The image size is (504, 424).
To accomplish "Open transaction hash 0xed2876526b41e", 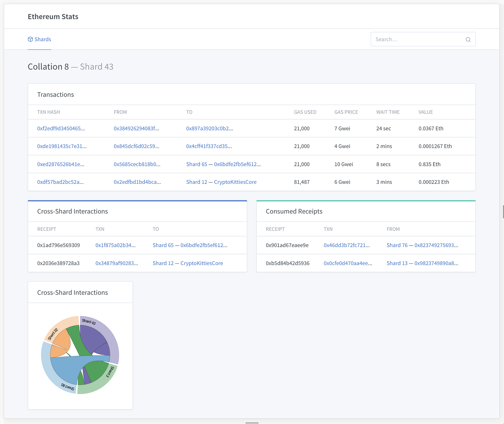I will tap(61, 164).
